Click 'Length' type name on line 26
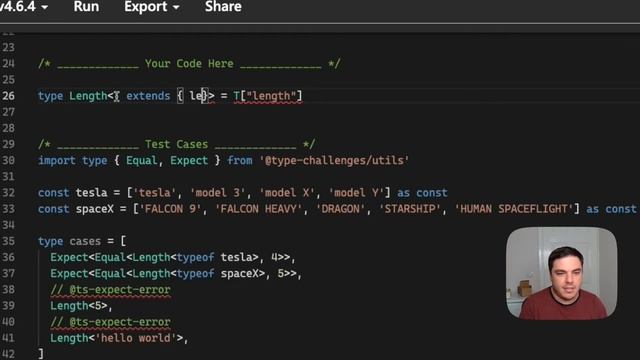 88,96
